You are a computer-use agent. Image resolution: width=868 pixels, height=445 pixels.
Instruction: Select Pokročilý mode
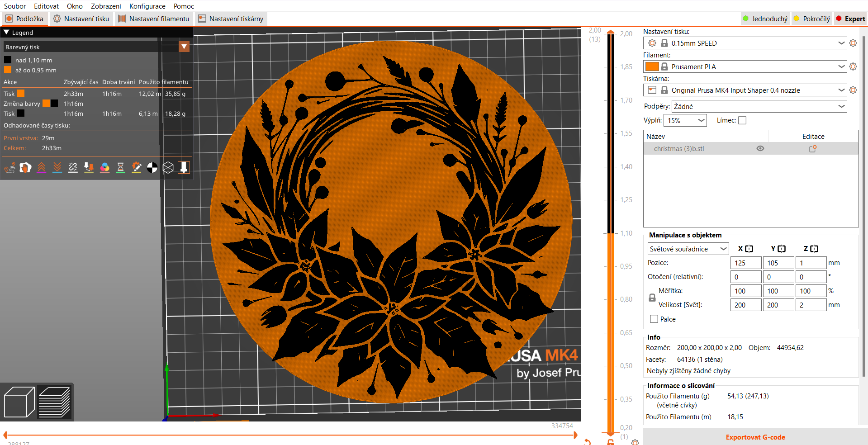pos(812,19)
